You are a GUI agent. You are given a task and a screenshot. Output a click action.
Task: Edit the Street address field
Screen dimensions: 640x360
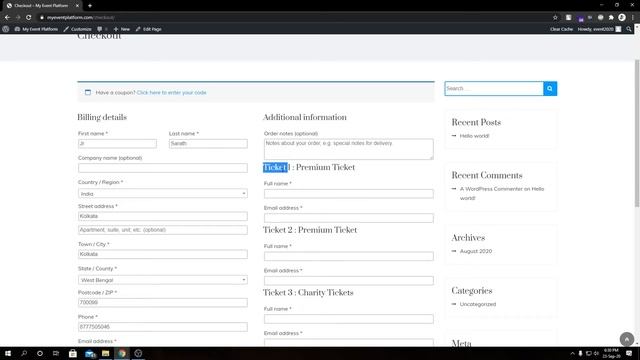click(162, 216)
